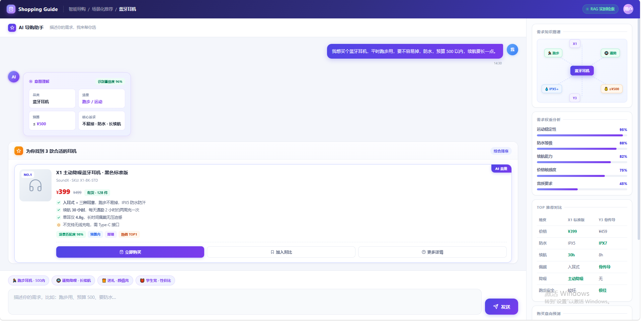Go to 场景化推荐 breadcrumb
Screen dimensions: 644x321
(x=102, y=9)
